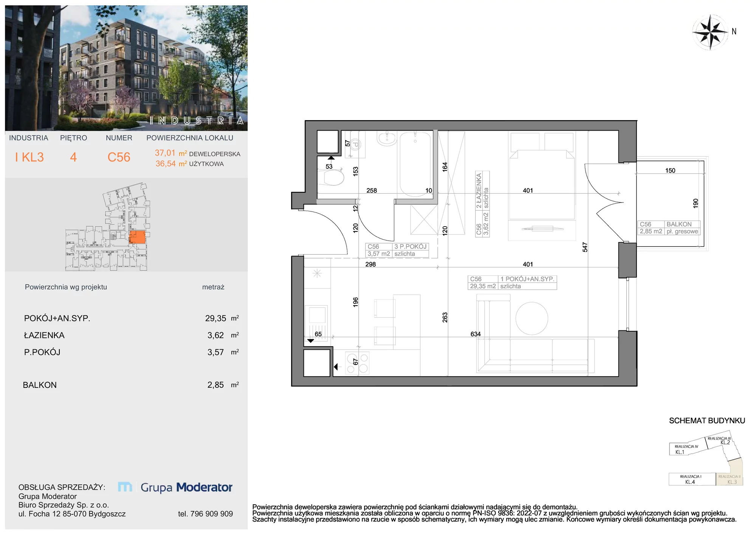Click the double bed drawing
This screenshot has width=756, height=534.
(542, 176)
